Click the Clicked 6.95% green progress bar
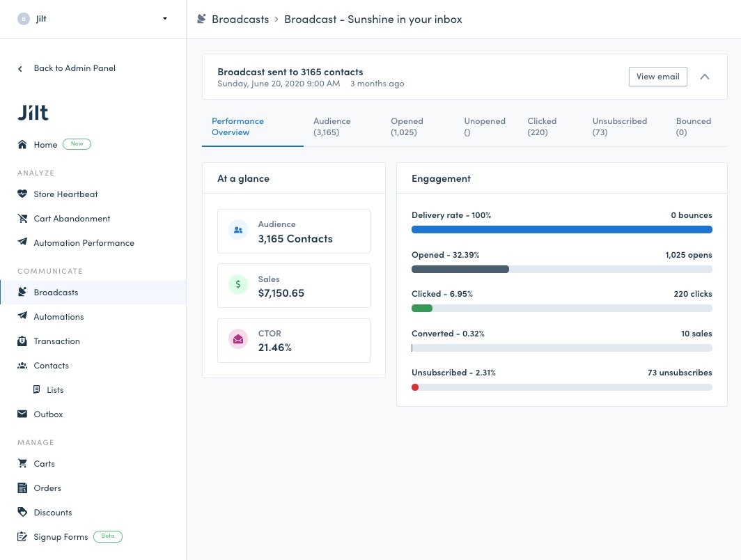The width and height of the screenshot is (741, 560). click(x=561, y=309)
